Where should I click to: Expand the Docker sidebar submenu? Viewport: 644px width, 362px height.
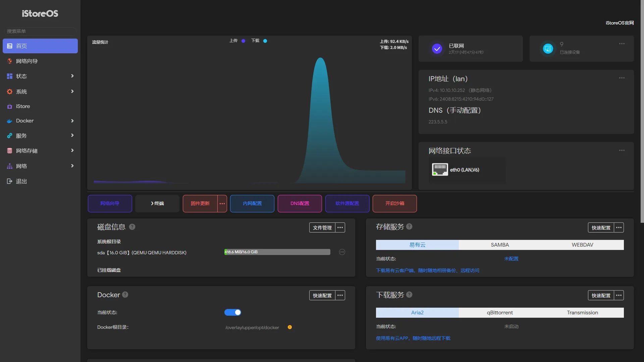(40, 121)
